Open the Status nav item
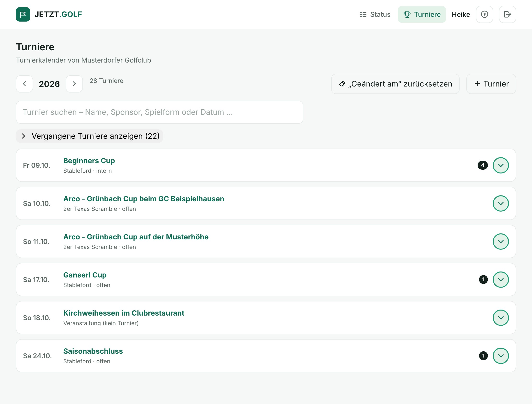 coord(375,14)
